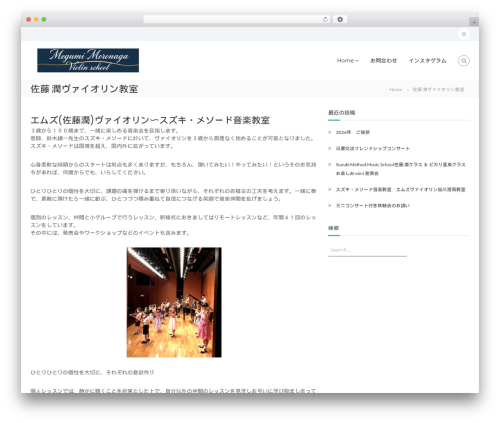Click page title 佐藤 潤ヴァイオリン教室
This screenshot has width=500, height=423.
point(84,89)
